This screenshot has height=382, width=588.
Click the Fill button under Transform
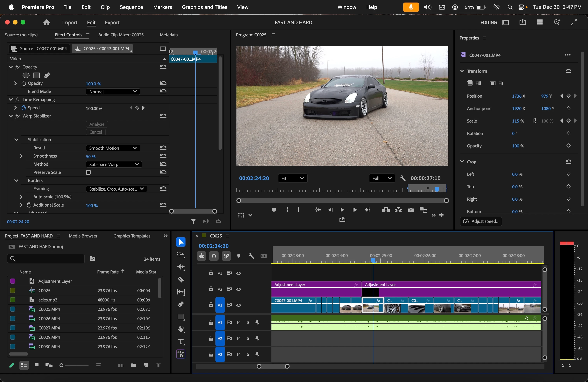pos(474,83)
